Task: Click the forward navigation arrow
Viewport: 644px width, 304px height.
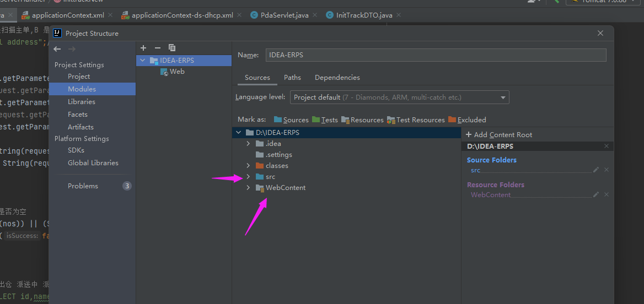Action: tap(72, 49)
